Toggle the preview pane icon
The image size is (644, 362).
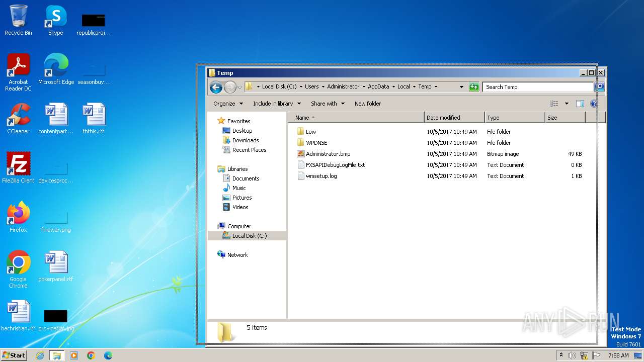[580, 104]
